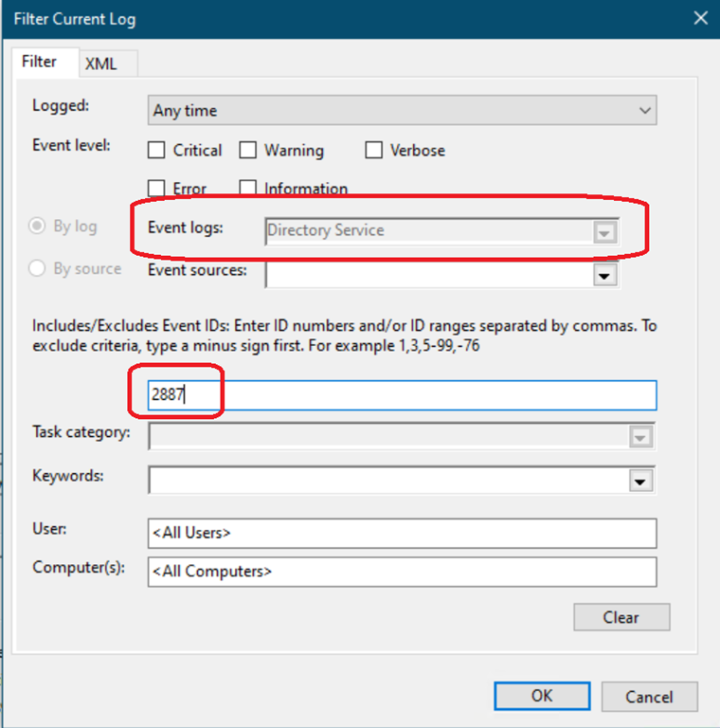
Task: Close the Filter Current Log dialog
Action: pyautogui.click(x=700, y=19)
